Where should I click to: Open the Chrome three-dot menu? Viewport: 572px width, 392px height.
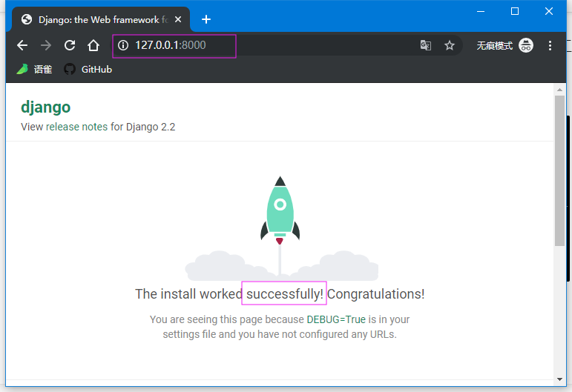(550, 45)
